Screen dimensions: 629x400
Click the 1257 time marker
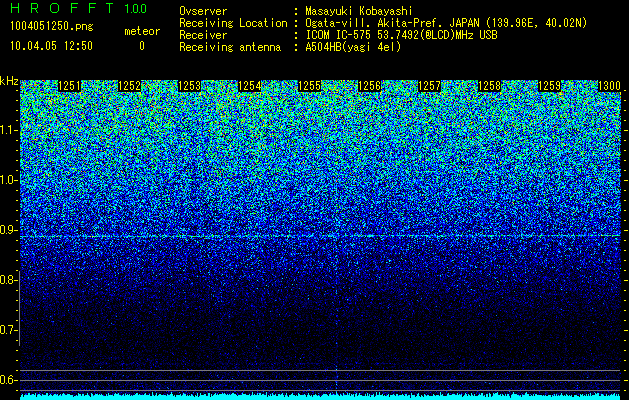point(430,86)
